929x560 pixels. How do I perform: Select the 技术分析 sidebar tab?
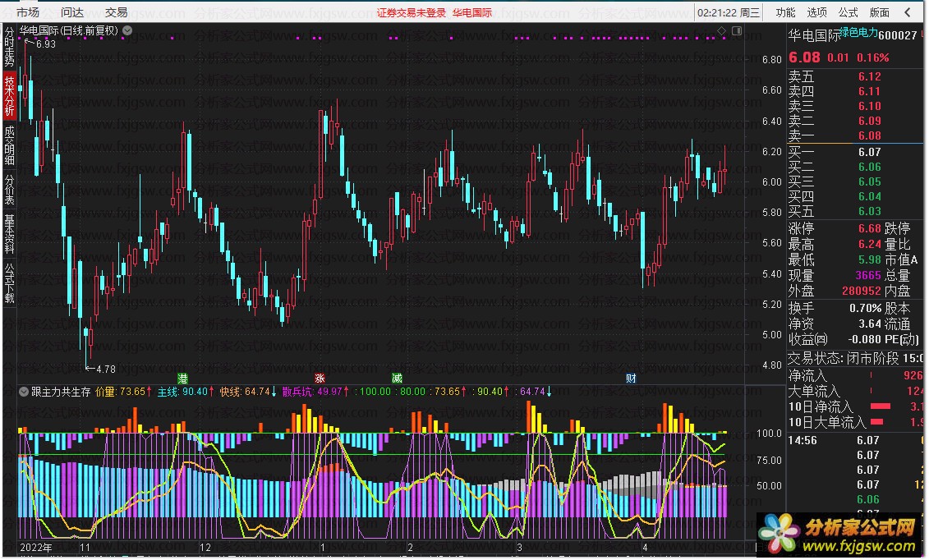point(10,94)
